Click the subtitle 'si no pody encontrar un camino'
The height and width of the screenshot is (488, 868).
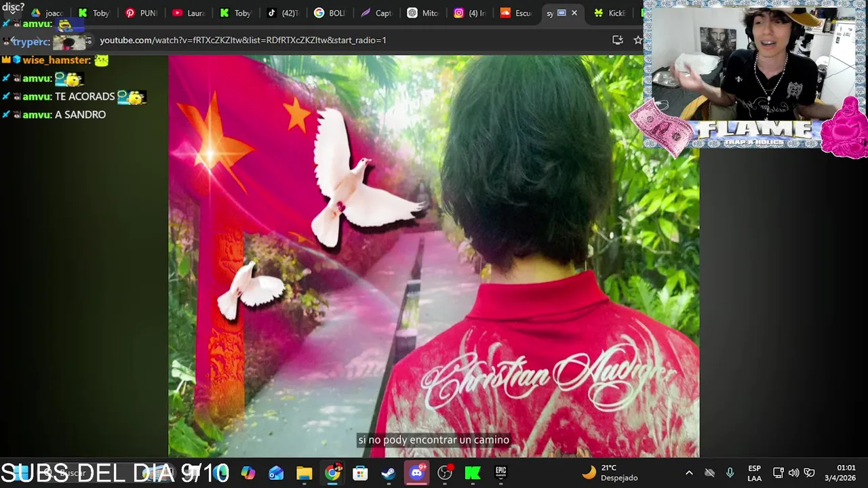(x=433, y=440)
